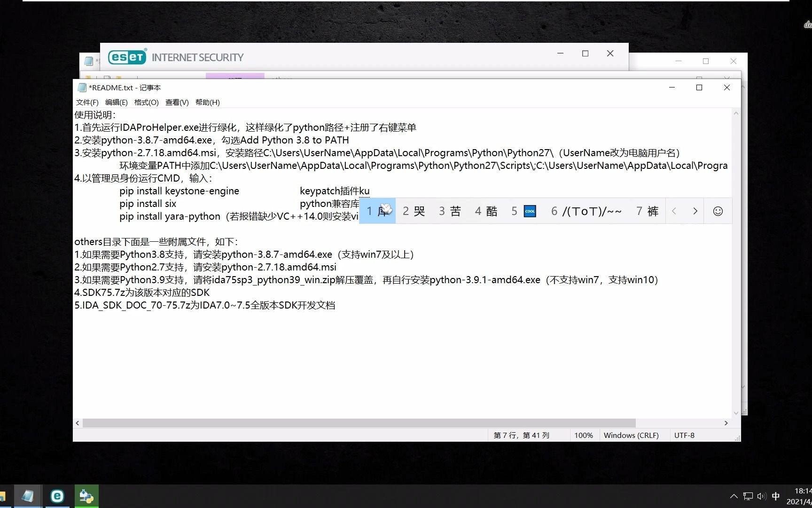Click text 'pip install keystone-engine'
Image resolution: width=812 pixels, height=508 pixels.
[x=179, y=191]
